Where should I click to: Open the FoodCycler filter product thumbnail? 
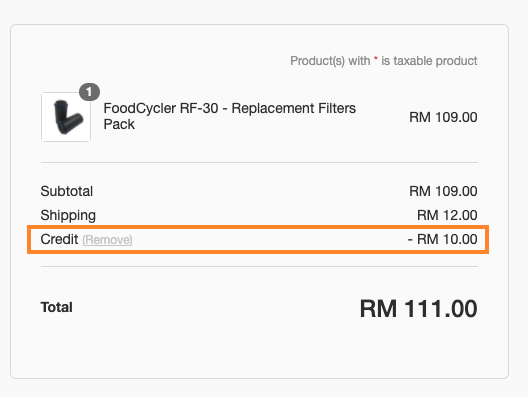[x=66, y=117]
